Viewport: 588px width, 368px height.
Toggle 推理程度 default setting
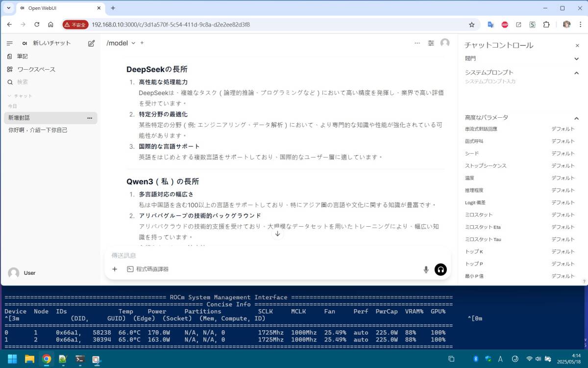(563, 190)
